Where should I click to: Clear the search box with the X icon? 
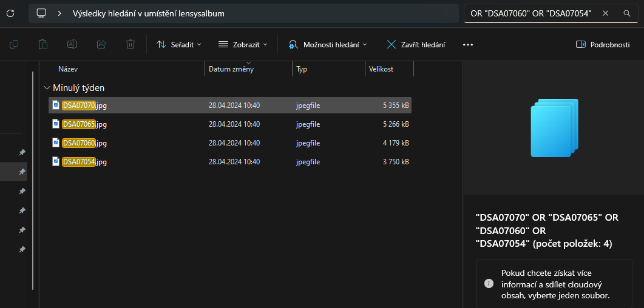605,13
